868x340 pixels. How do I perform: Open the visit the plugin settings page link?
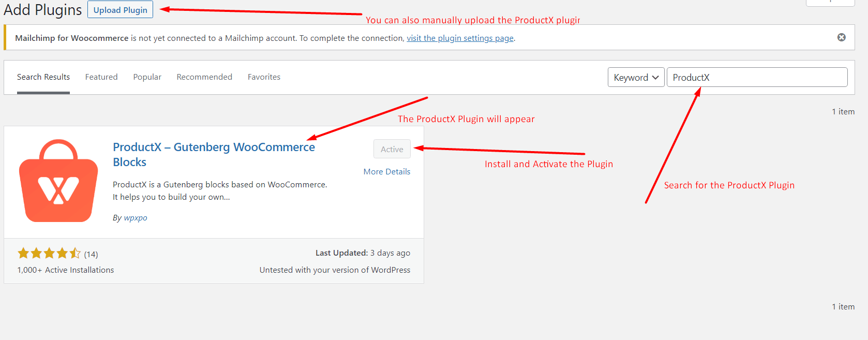click(460, 38)
